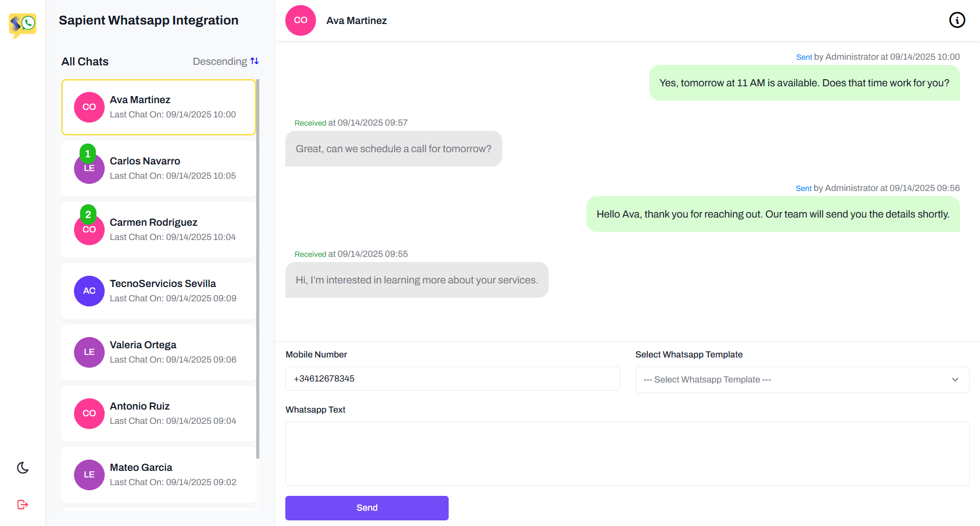
Task: Click Carmen Rodriguez's unread count badge
Action: pos(88,214)
